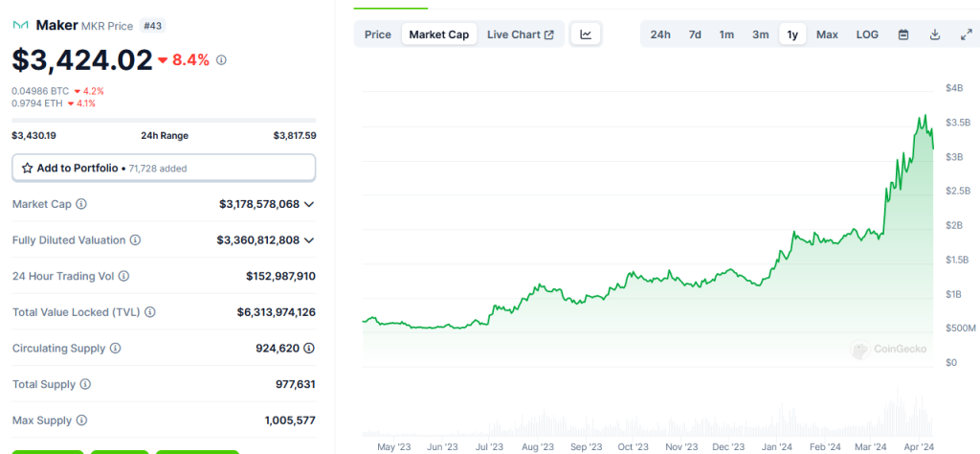Open the calendar date range picker

point(903,34)
